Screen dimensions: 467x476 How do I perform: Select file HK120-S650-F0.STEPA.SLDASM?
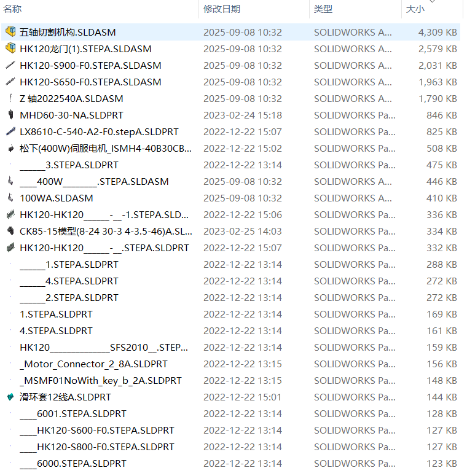tap(90, 82)
